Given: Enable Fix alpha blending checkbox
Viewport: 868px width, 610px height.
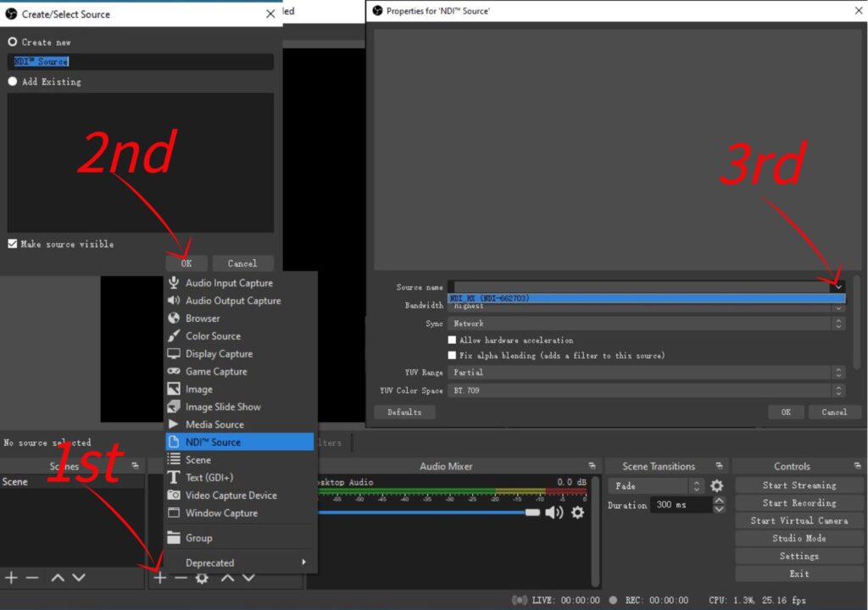Looking at the screenshot, I should [453, 355].
